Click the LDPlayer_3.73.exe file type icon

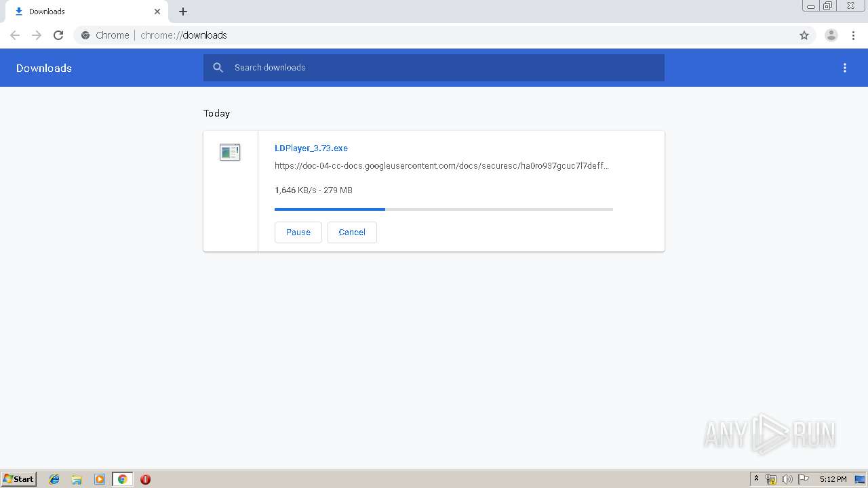[x=230, y=152]
